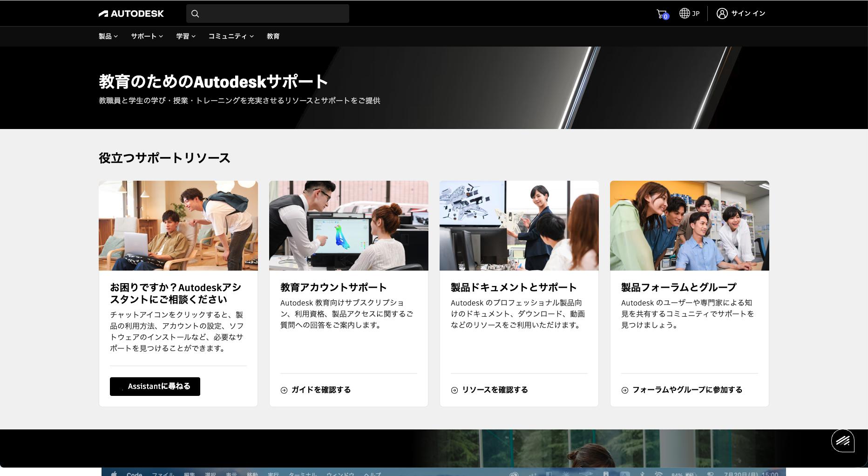This screenshot has height=476, width=868.
Task: Click the サインイン account button
Action: pyautogui.click(x=741, y=14)
